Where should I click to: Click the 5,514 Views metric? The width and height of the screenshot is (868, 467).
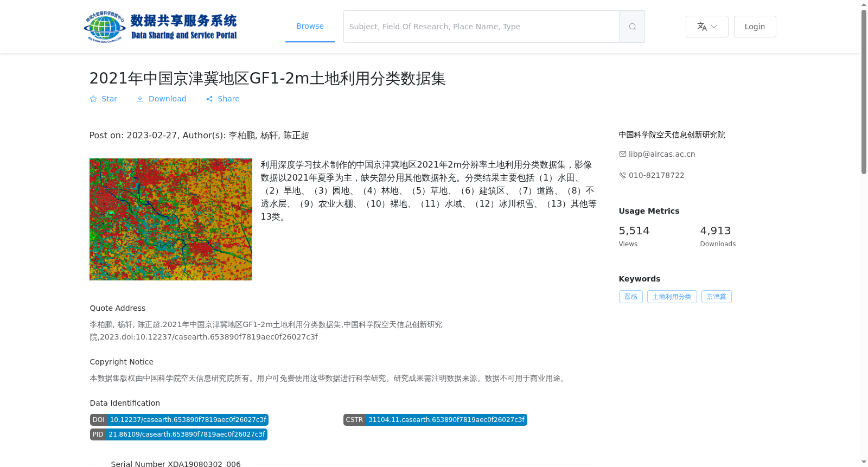pyautogui.click(x=634, y=236)
